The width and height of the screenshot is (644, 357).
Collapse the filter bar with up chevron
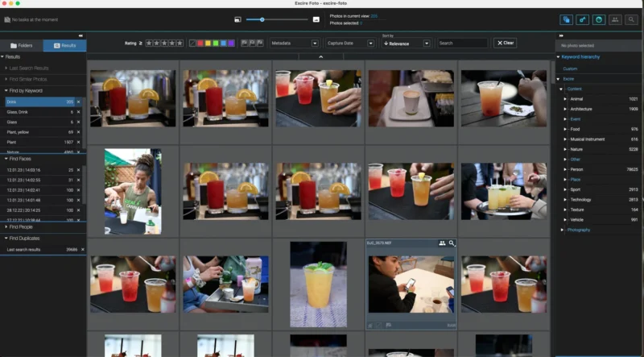[320, 56]
